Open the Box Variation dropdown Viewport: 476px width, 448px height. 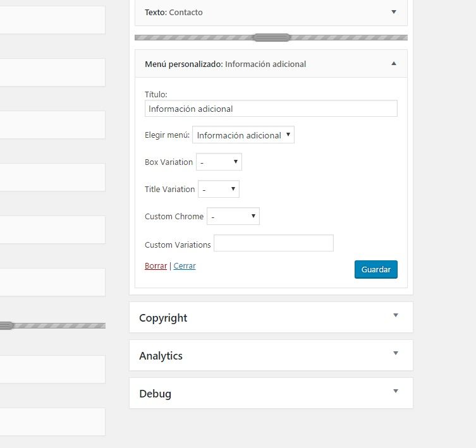point(219,162)
